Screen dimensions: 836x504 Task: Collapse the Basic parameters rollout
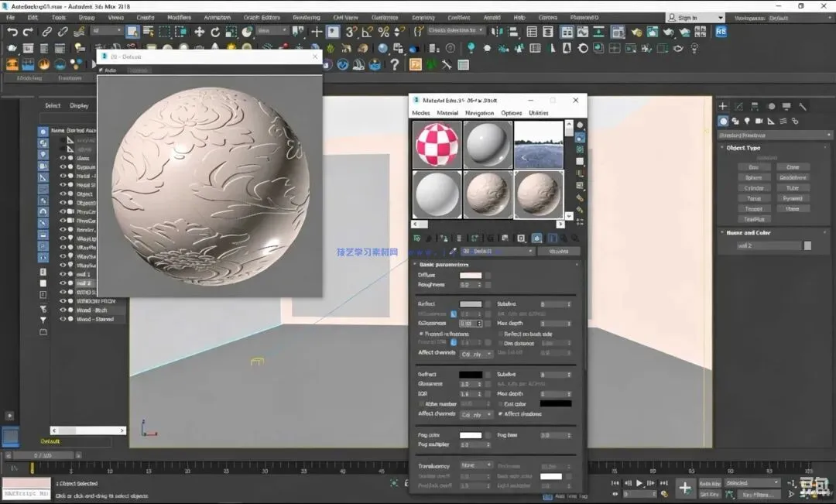point(443,265)
